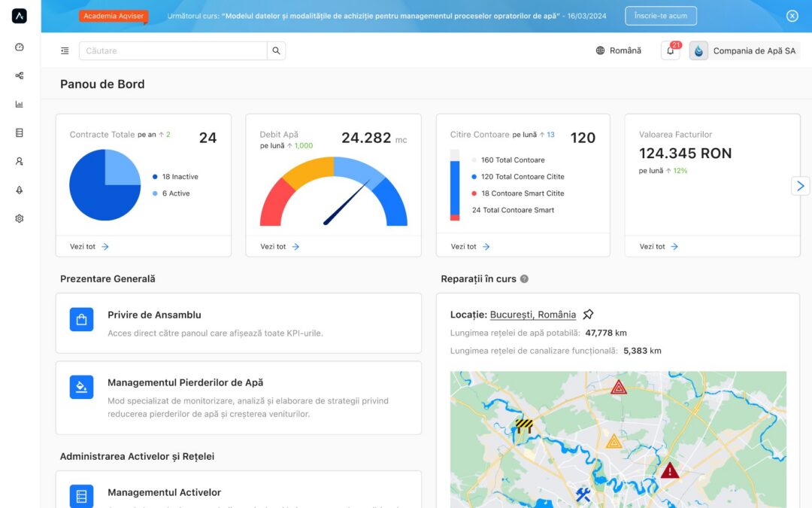Toggle the sidebar with the hamburger menu icon

(65, 50)
